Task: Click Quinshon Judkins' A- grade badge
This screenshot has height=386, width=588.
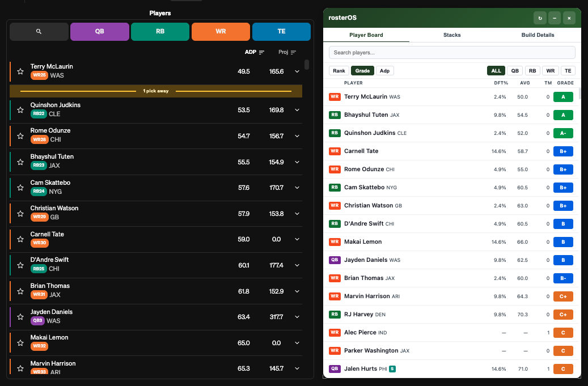Action: (x=563, y=133)
